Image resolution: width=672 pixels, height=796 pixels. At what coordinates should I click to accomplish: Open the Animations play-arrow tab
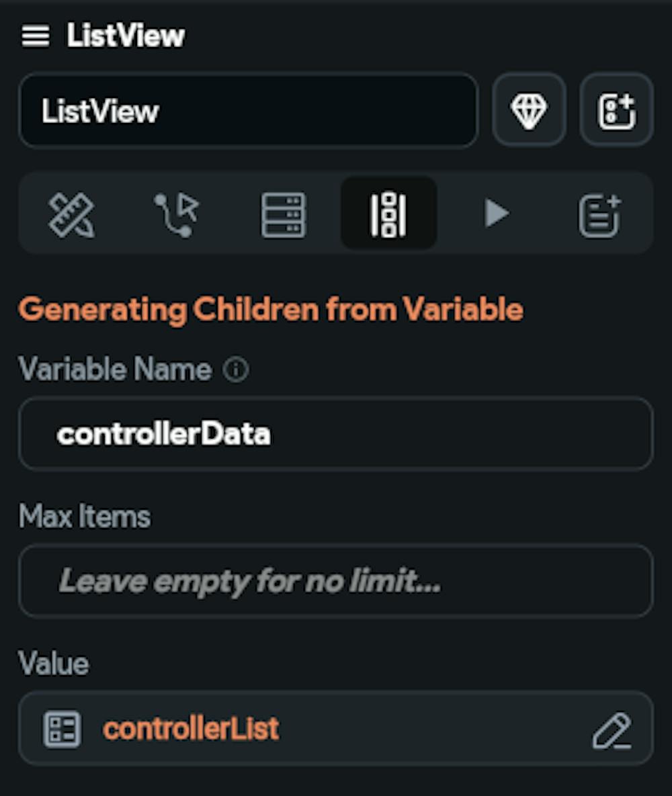496,214
